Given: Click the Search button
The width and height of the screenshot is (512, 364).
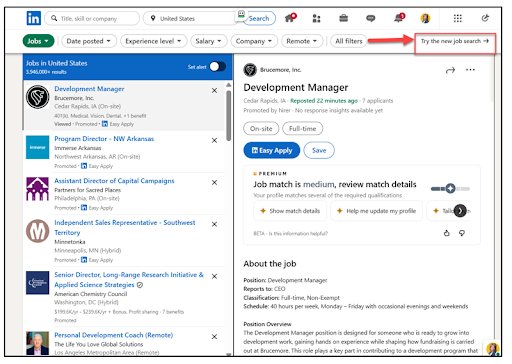Looking at the screenshot, I should pos(259,18).
